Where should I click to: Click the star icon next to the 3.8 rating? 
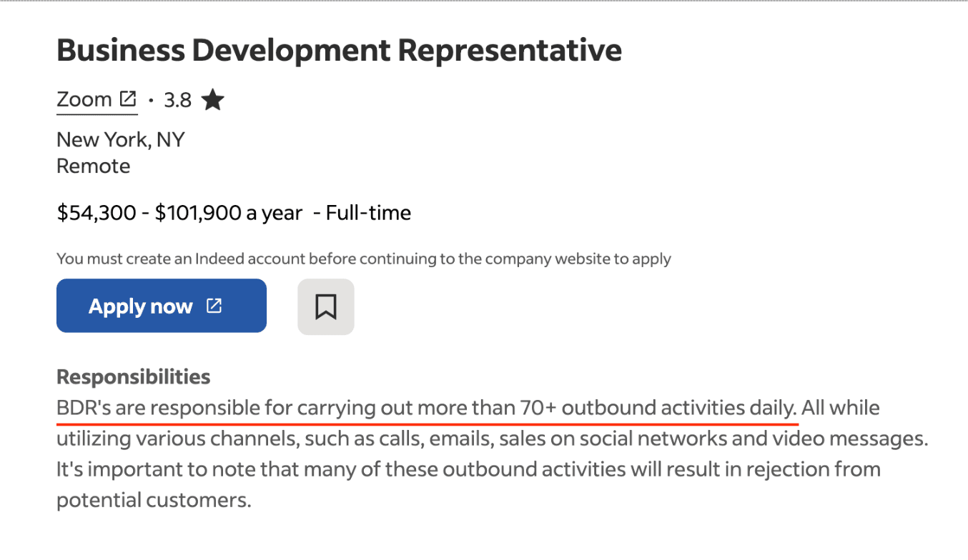point(212,99)
